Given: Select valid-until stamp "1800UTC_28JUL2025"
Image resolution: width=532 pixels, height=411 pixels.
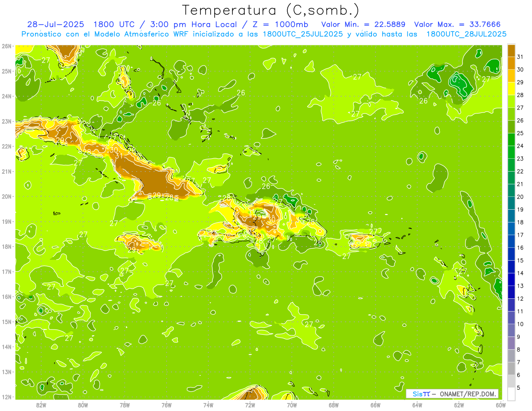Looking at the screenshot, I should point(466,34).
